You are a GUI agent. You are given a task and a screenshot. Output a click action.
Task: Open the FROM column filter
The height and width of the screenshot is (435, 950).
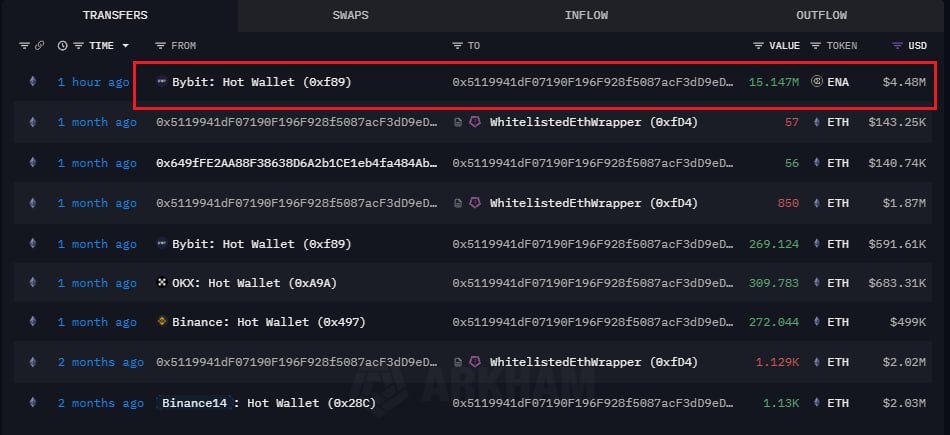click(161, 46)
